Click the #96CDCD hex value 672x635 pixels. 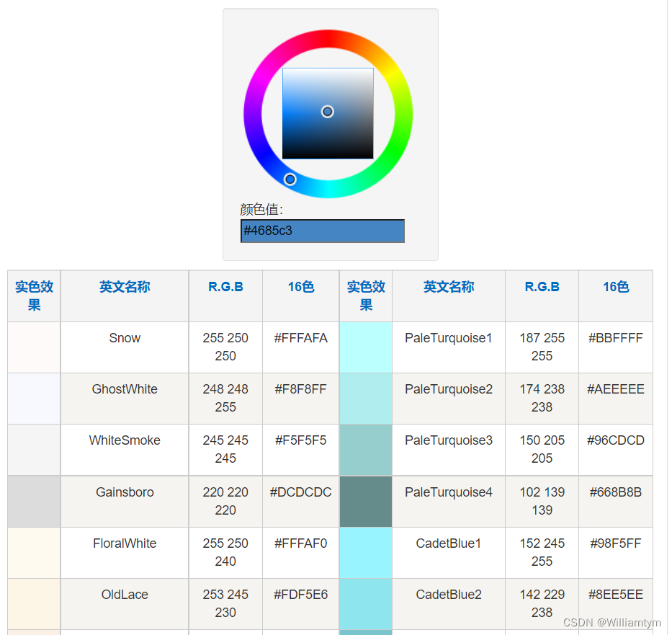tap(616, 441)
